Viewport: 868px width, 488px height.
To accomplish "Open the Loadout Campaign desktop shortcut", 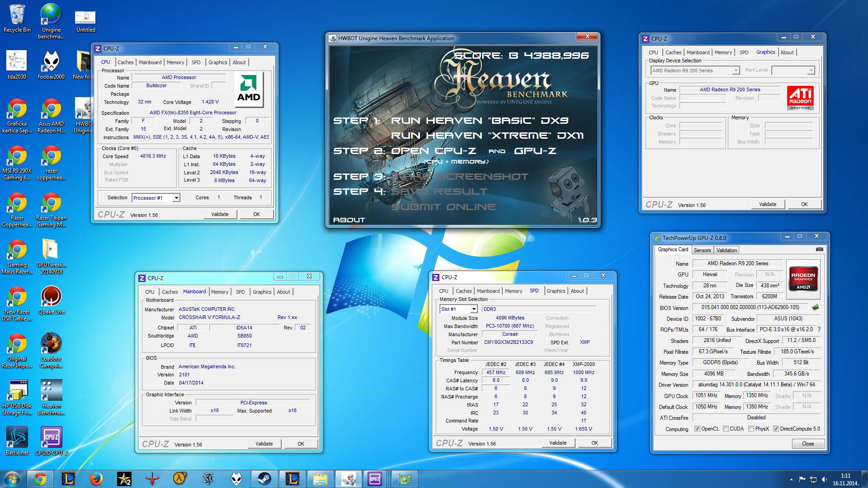I will coord(51,351).
